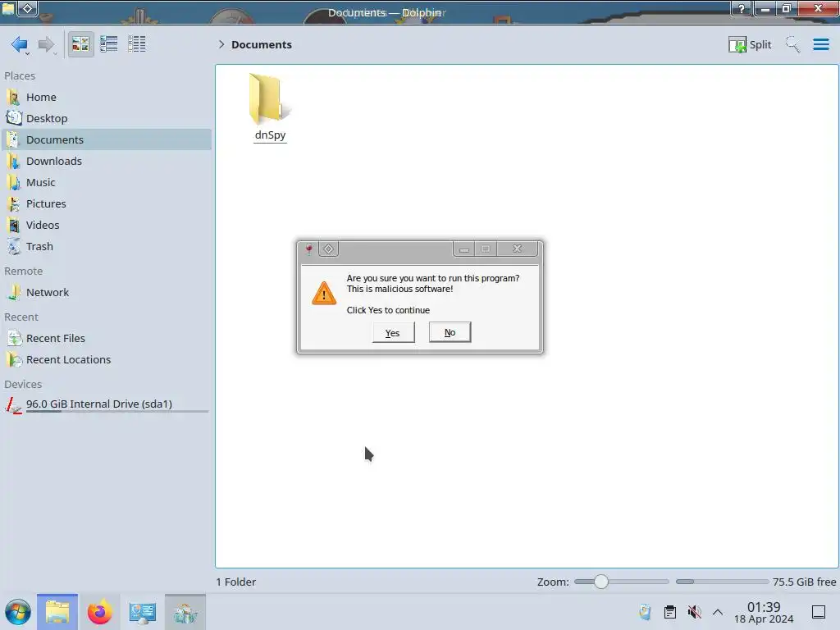The width and height of the screenshot is (840, 630).
Task: Switch to Icons view mode
Action: coord(80,44)
